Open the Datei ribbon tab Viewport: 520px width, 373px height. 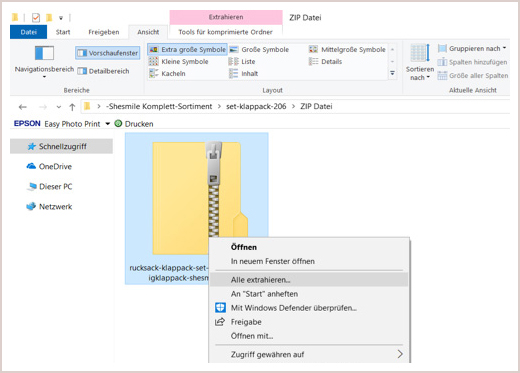pyautogui.click(x=28, y=32)
